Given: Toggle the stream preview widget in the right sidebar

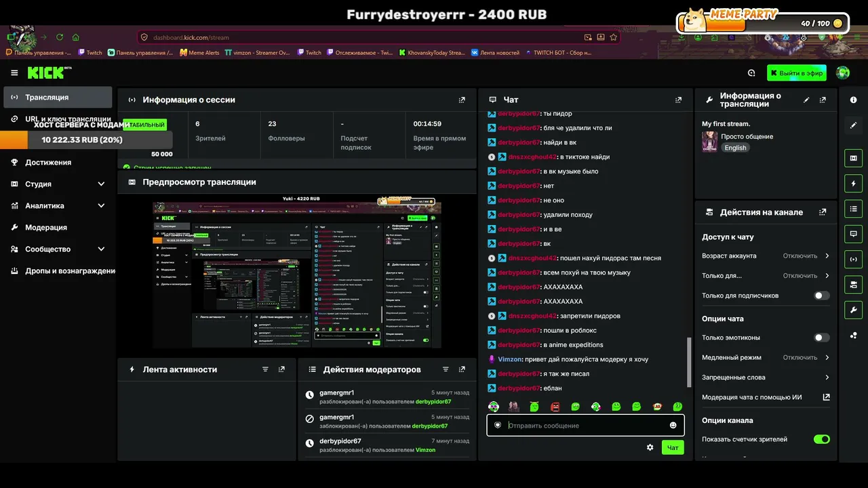Looking at the screenshot, I should click(853, 158).
